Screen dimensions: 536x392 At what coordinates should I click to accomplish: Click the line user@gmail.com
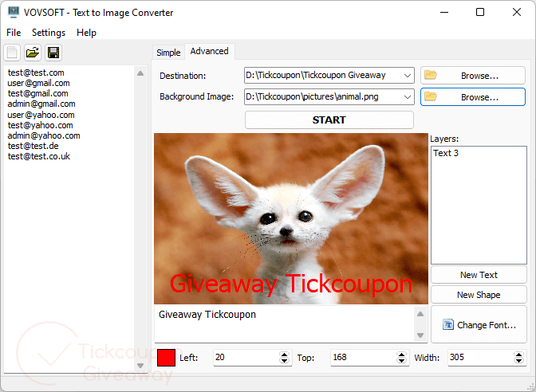tap(38, 83)
